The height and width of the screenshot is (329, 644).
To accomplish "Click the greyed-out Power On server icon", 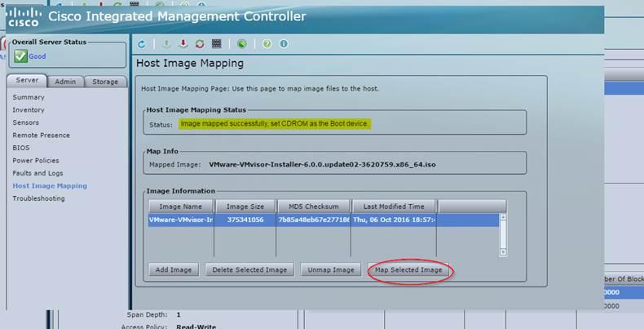I will 166,43.
